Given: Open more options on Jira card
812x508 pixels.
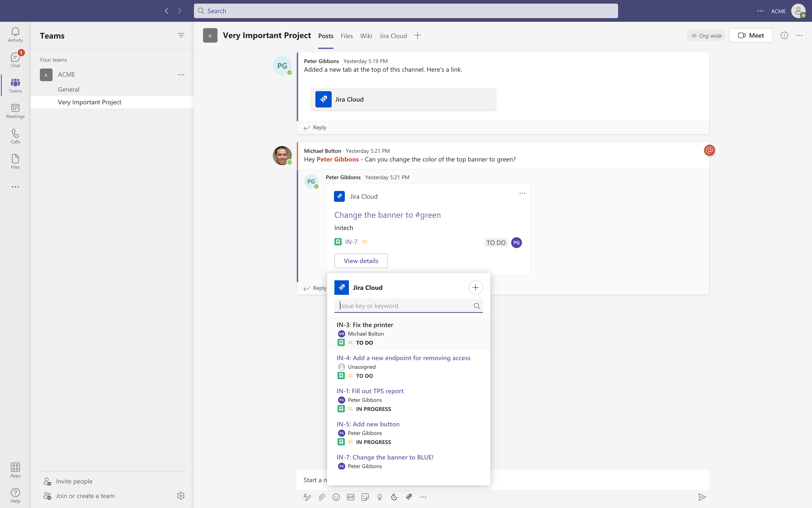Looking at the screenshot, I should coord(522,193).
